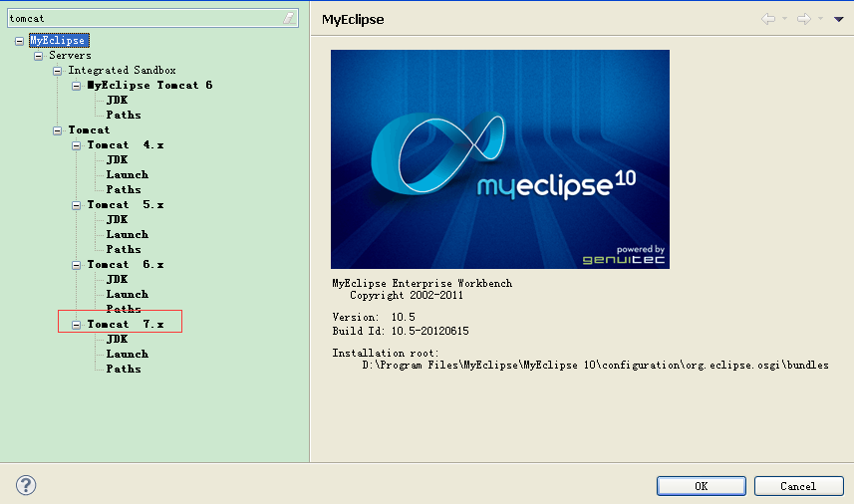Image resolution: width=854 pixels, height=504 pixels.
Task: Open the back history dropdown arrow
Action: [784, 19]
